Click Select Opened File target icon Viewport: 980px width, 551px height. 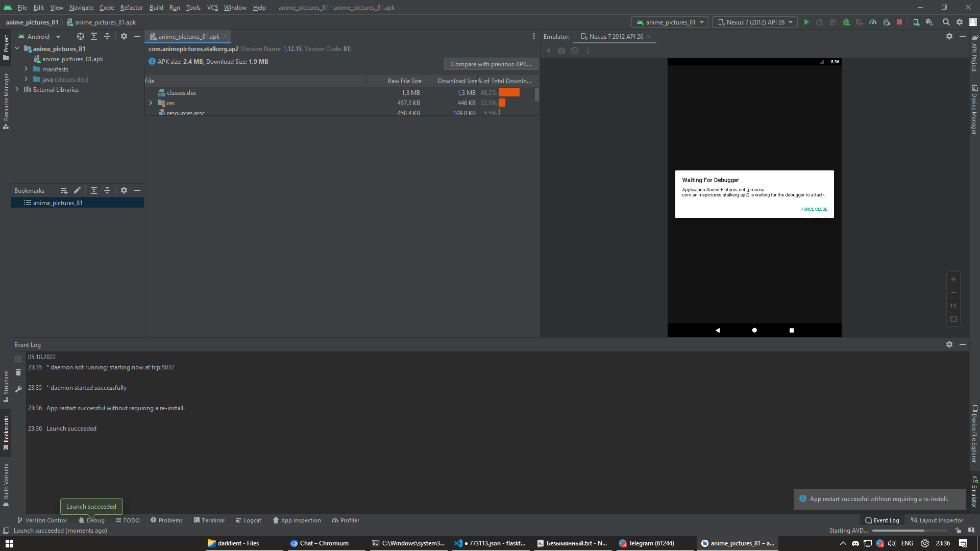(x=81, y=37)
